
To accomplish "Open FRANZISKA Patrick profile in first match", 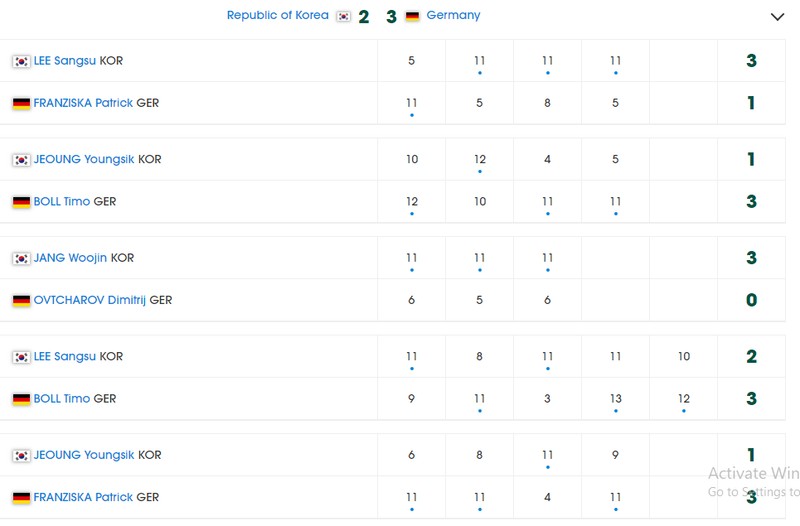I will (83, 103).
